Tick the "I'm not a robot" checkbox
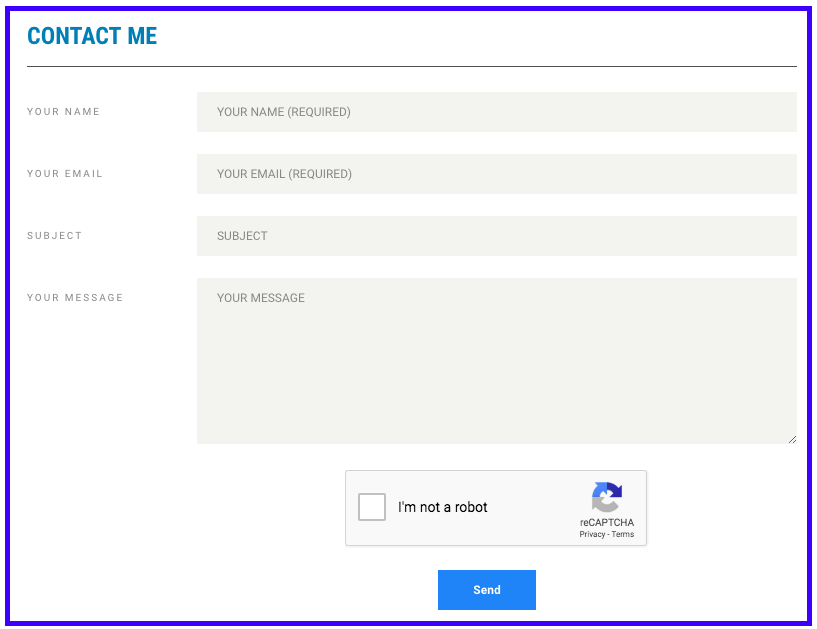Image resolution: width=817 pixels, height=629 pixels. click(x=372, y=507)
